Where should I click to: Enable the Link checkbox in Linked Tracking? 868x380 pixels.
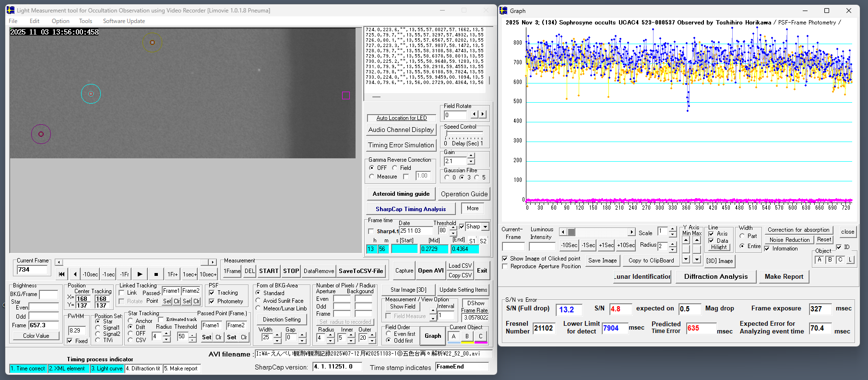[x=122, y=293]
